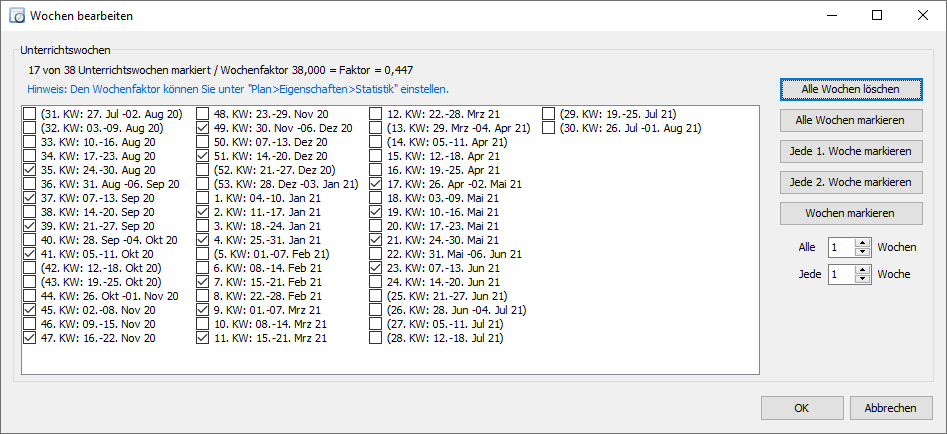The width and height of the screenshot is (947, 434).
Task: Check 33. KW: 10.-16. Aug 20
Action: [x=29, y=142]
